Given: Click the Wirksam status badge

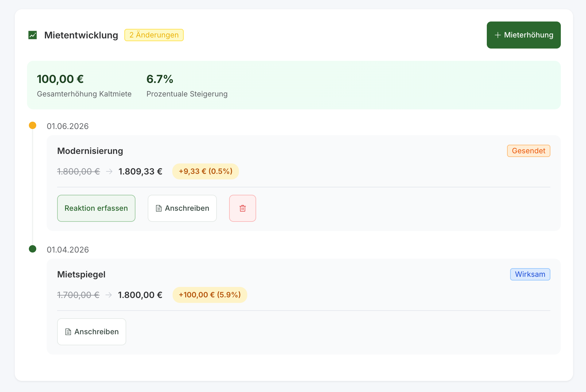Looking at the screenshot, I should coord(530,274).
